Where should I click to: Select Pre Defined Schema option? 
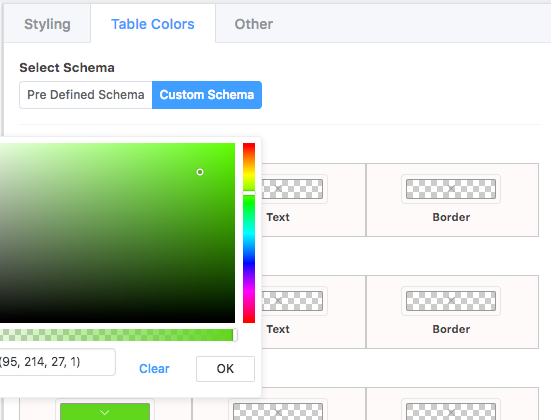pyautogui.click(x=86, y=95)
